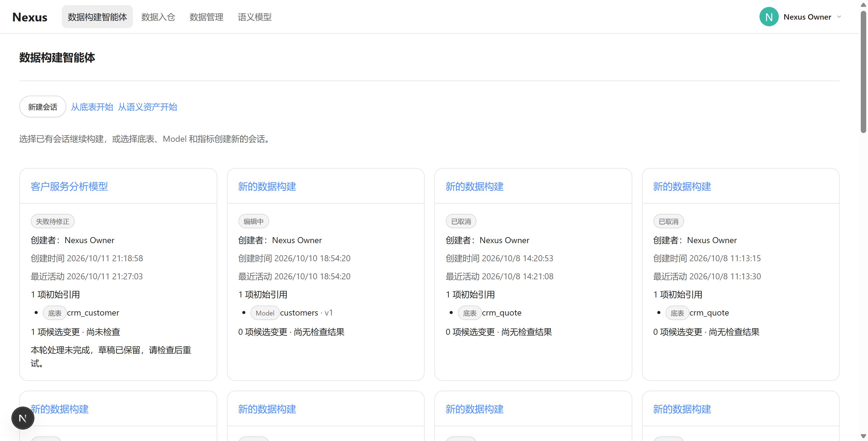Click the 本轮处理未完成 error message
Screen dimensions: 868x441
pos(111,357)
